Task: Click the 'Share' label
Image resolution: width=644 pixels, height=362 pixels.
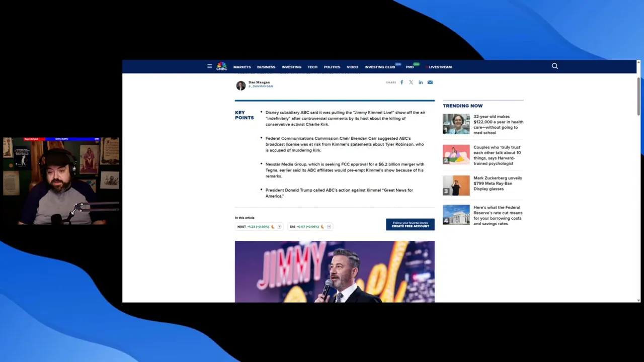Action: pos(391,82)
